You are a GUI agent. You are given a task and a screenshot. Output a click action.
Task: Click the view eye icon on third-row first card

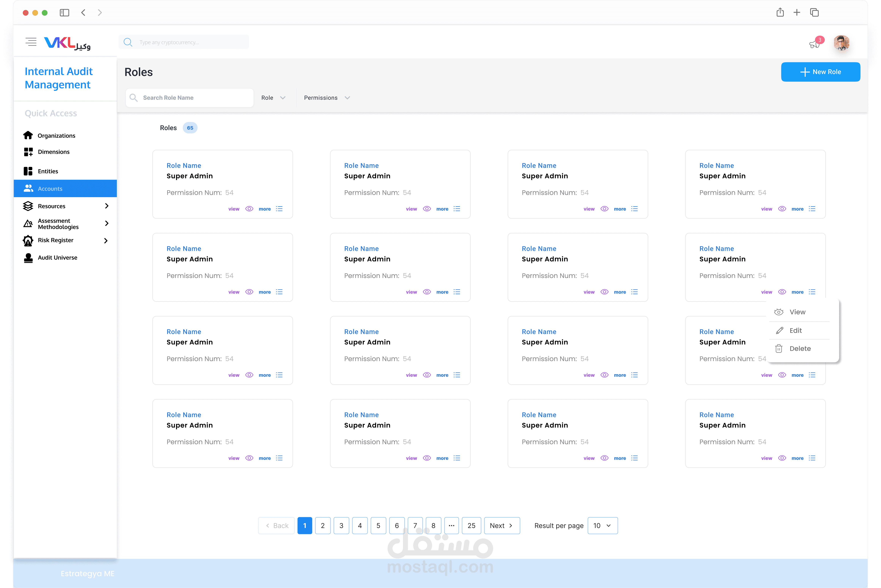click(x=249, y=375)
